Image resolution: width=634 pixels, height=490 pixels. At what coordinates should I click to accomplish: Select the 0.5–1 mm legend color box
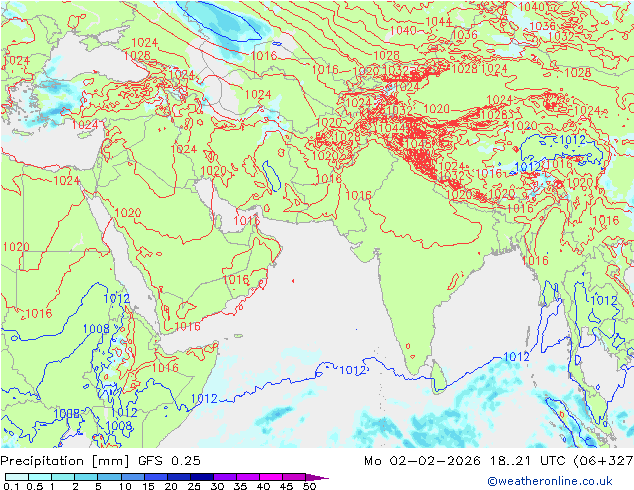(x=40, y=477)
